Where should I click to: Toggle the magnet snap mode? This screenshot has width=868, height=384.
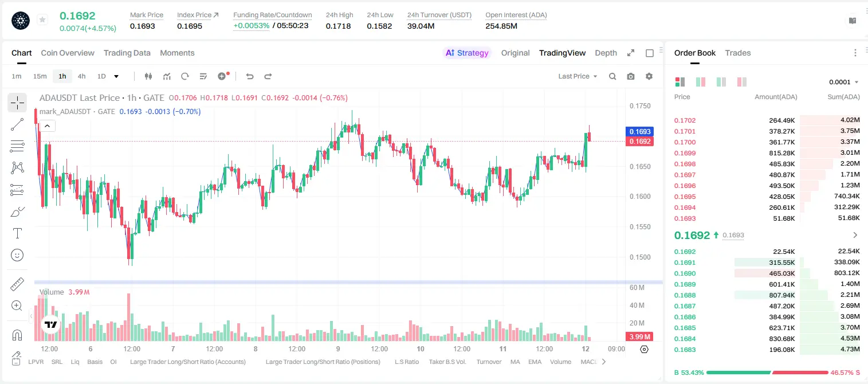pyautogui.click(x=17, y=335)
